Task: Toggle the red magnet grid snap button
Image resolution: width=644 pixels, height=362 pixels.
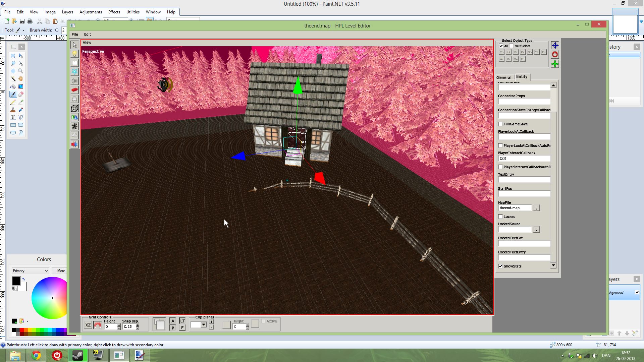Action: pyautogui.click(x=97, y=325)
